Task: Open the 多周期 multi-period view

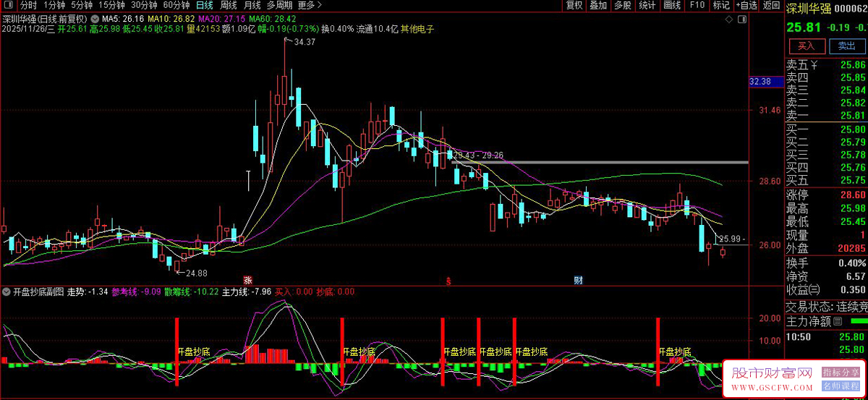Action: pyautogui.click(x=280, y=5)
